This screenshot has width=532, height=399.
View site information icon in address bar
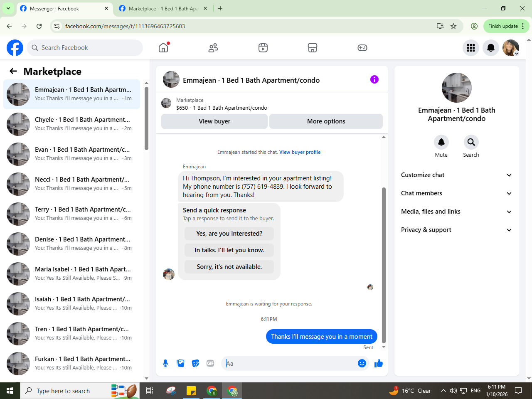coord(57,26)
